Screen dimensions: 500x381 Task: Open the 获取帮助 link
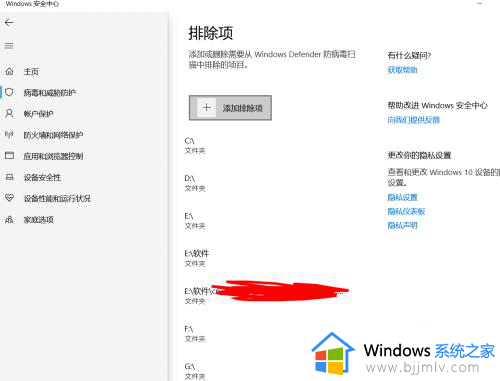(402, 70)
